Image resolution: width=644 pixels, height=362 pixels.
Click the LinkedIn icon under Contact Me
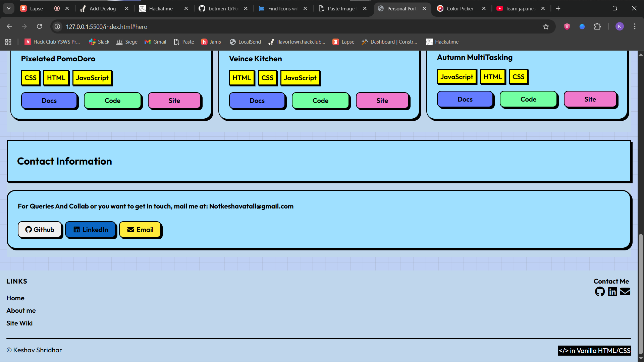tap(612, 292)
